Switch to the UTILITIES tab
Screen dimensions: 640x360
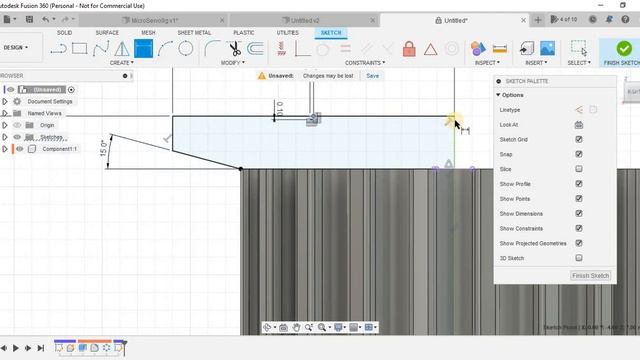[288, 33]
